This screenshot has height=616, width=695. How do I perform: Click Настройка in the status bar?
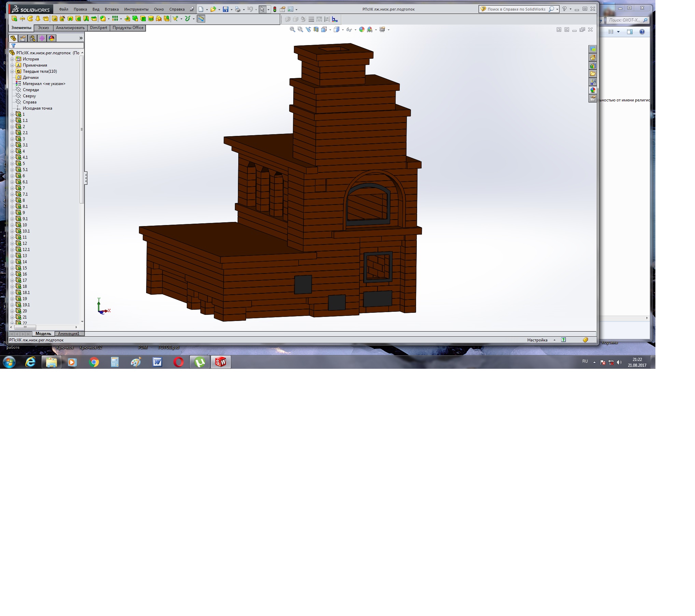pyautogui.click(x=537, y=340)
